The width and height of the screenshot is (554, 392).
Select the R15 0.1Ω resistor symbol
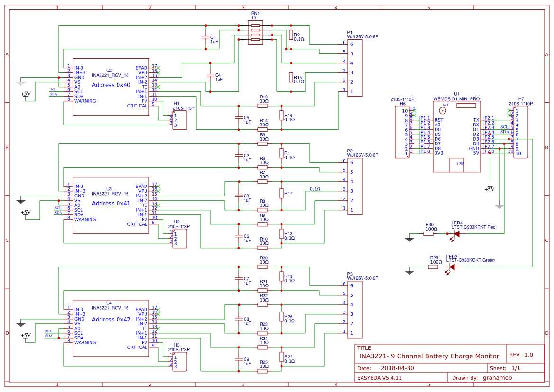(x=291, y=77)
